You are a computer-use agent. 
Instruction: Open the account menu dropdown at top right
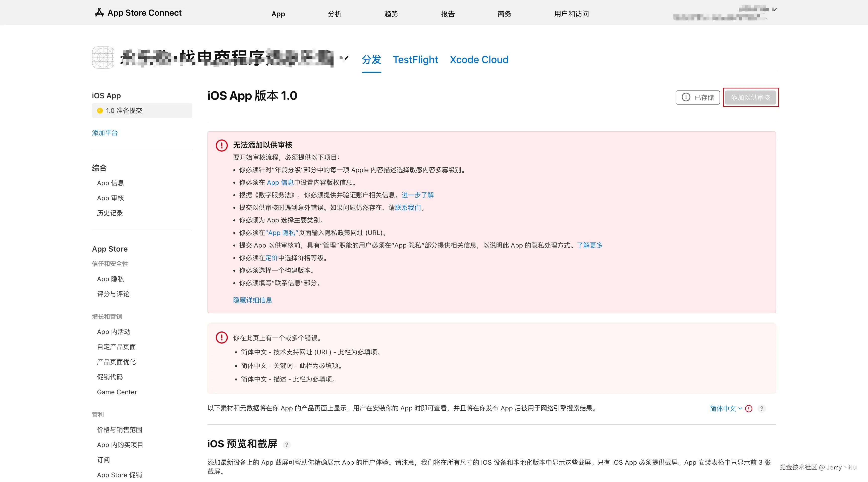coord(774,10)
